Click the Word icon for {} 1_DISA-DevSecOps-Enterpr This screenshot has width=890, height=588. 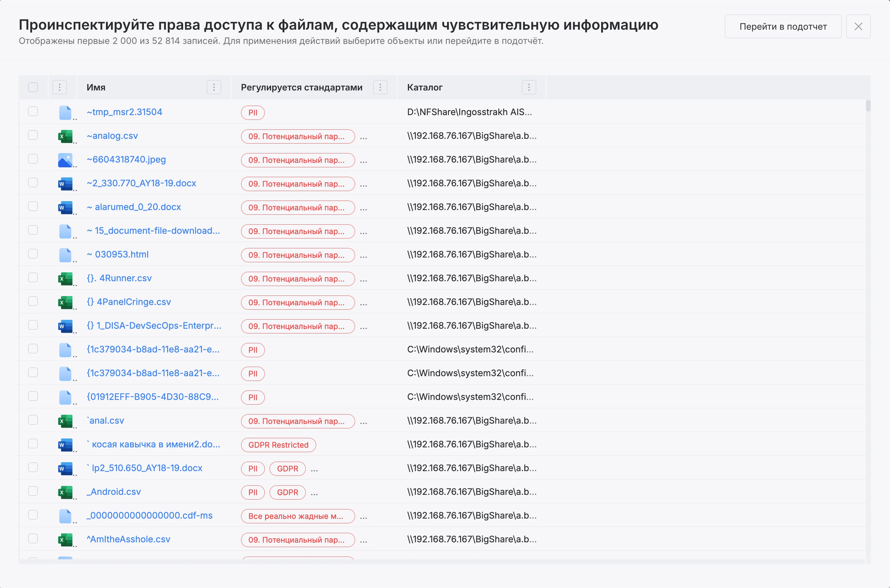[65, 326]
